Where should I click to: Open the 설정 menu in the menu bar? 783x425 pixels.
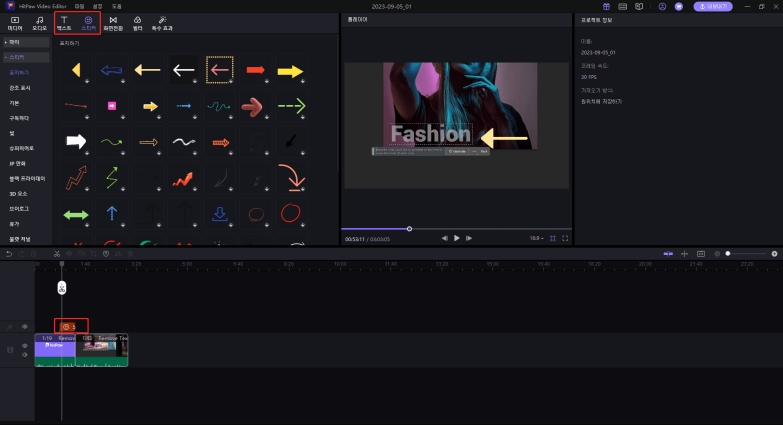[98, 6]
